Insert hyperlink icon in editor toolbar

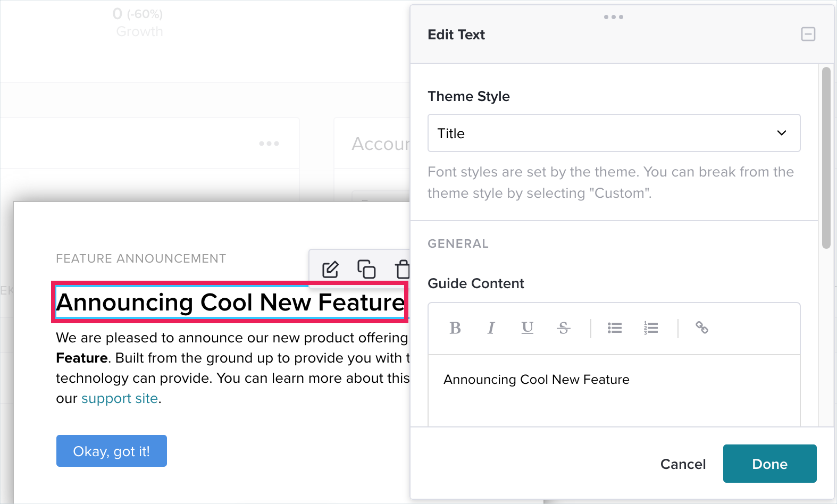(x=702, y=327)
